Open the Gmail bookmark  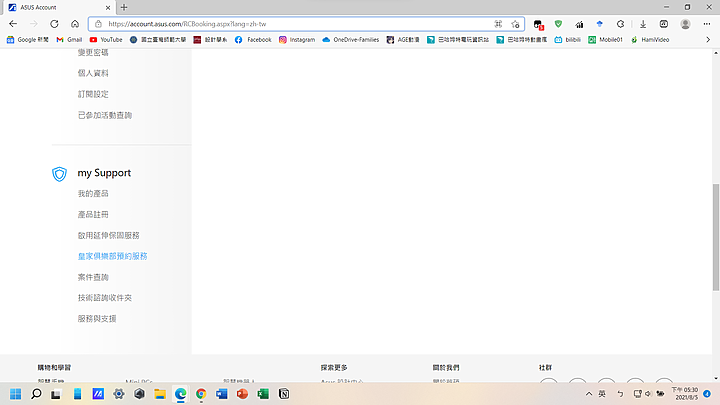coord(69,39)
